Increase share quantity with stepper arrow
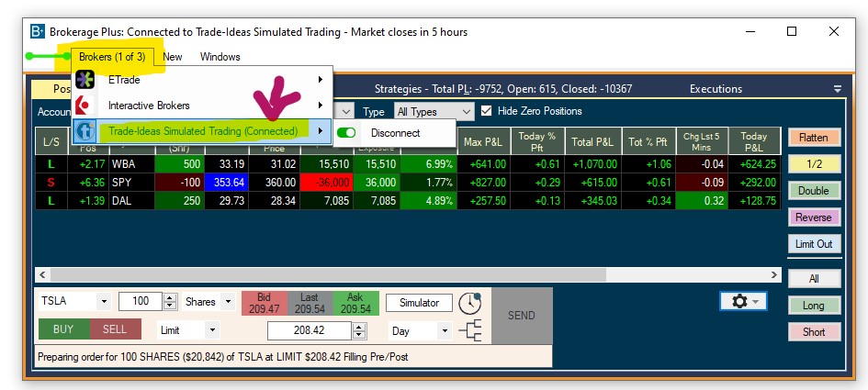Screen dimensions: 868x390 click(170, 297)
